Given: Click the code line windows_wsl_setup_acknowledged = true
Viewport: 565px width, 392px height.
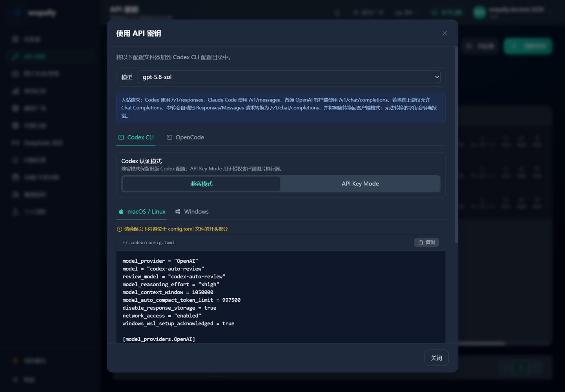Looking at the screenshot, I should (x=179, y=324).
